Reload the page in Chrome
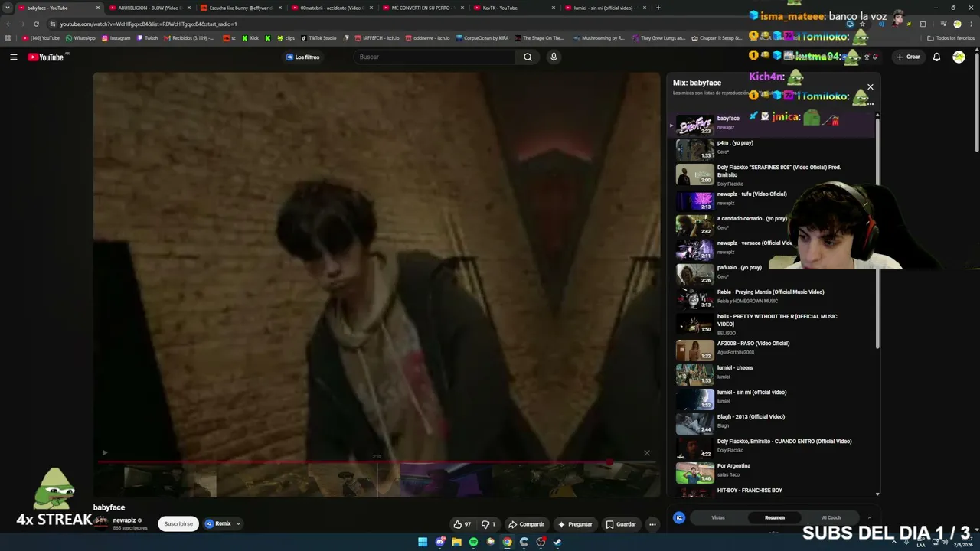Viewport: 980px width, 551px height. pos(36,24)
